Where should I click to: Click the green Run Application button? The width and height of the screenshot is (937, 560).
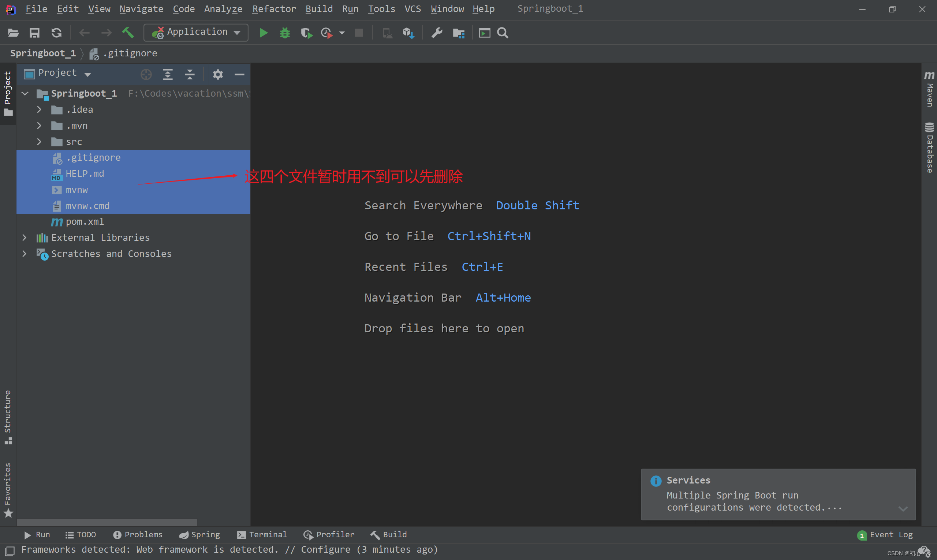(264, 33)
